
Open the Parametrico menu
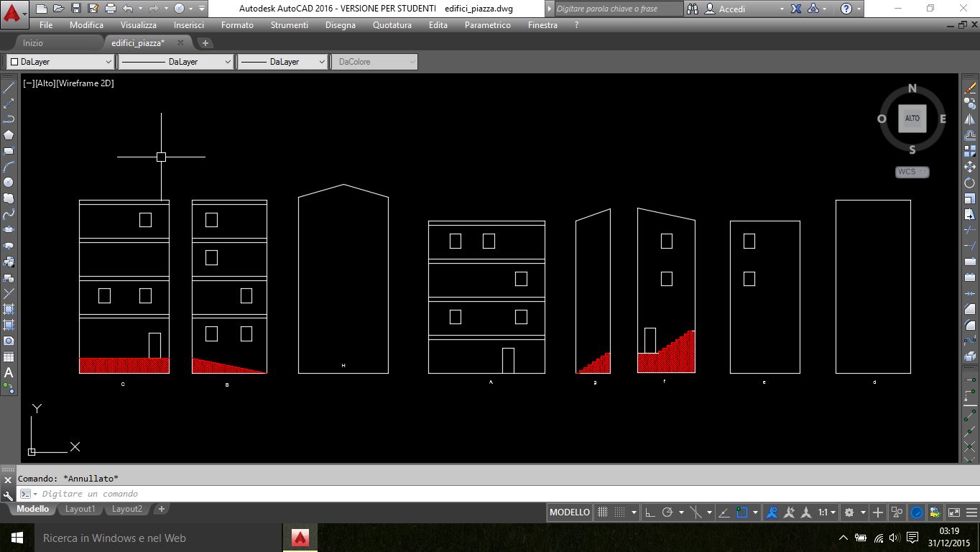(x=488, y=24)
